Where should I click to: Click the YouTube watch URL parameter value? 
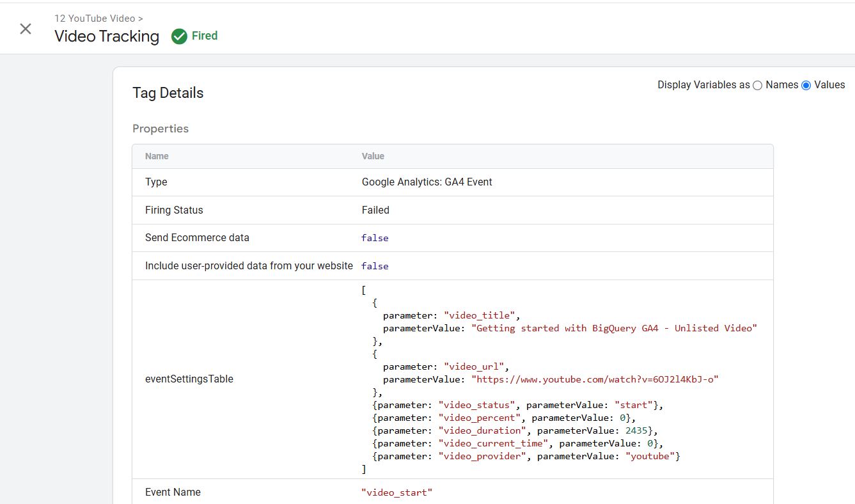click(x=595, y=379)
